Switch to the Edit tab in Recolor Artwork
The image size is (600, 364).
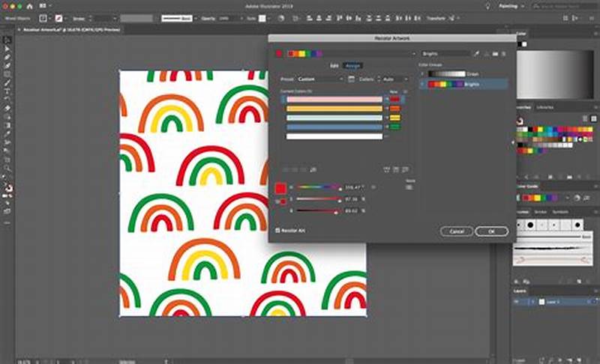[x=334, y=66]
